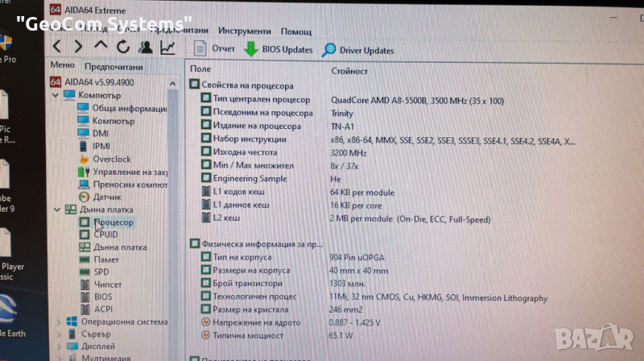Expand the Сървър tree node

(x=57, y=334)
